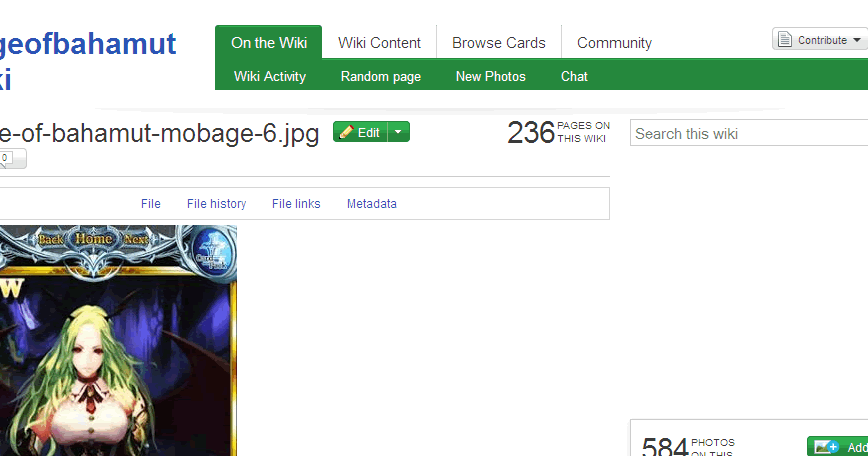Click the 584 photos counter
This screenshot has width=868, height=456.
688,446
